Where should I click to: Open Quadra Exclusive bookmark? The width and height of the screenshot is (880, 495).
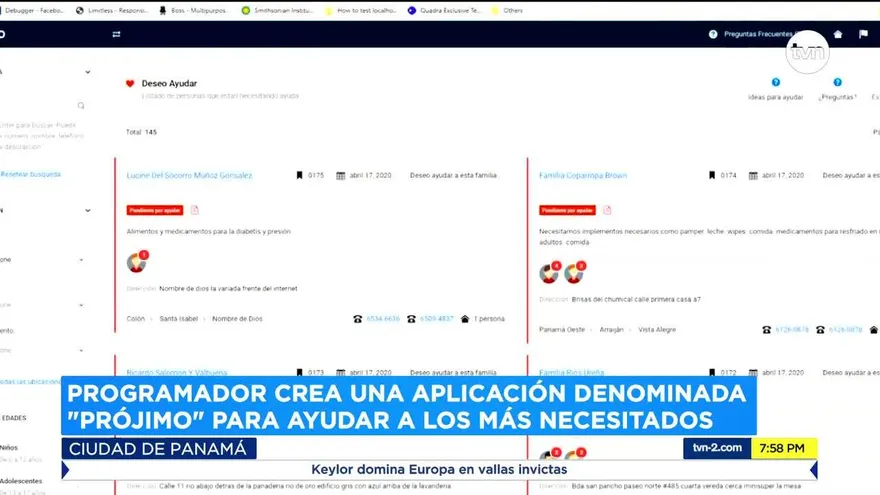pos(444,11)
